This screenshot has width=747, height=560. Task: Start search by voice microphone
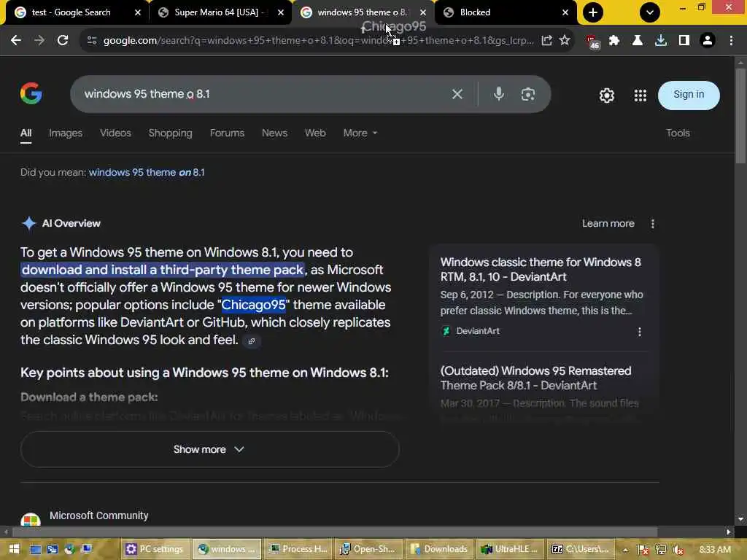click(x=499, y=94)
